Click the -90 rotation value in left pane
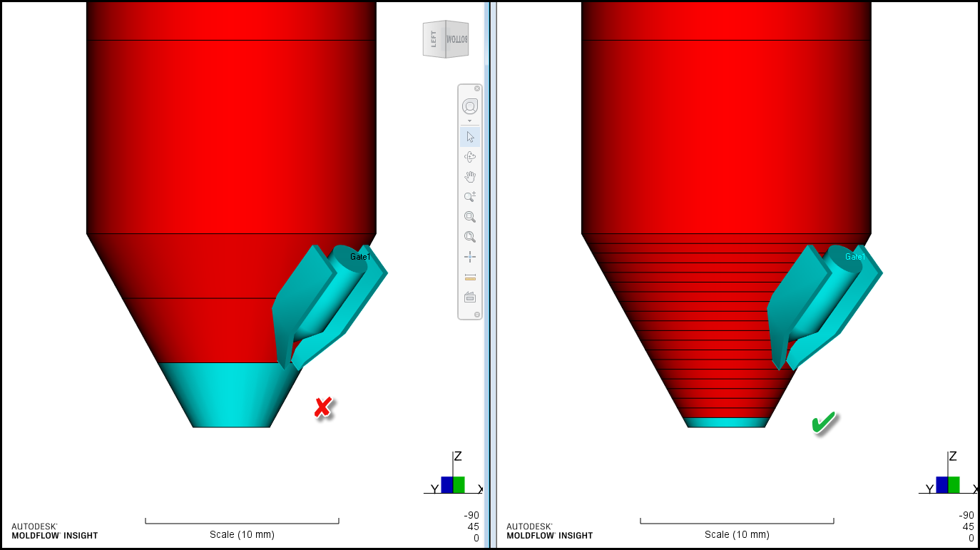 click(x=471, y=515)
